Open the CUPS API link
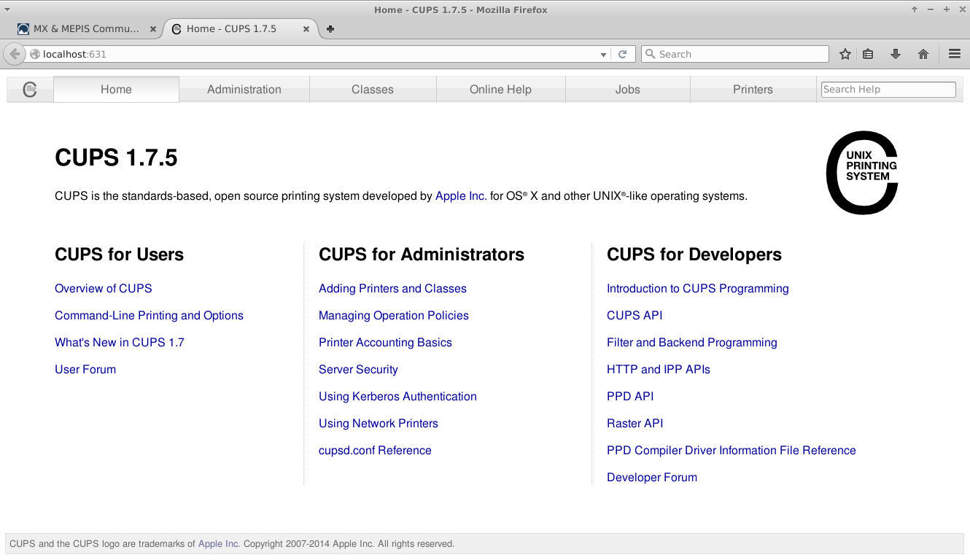 635,316
